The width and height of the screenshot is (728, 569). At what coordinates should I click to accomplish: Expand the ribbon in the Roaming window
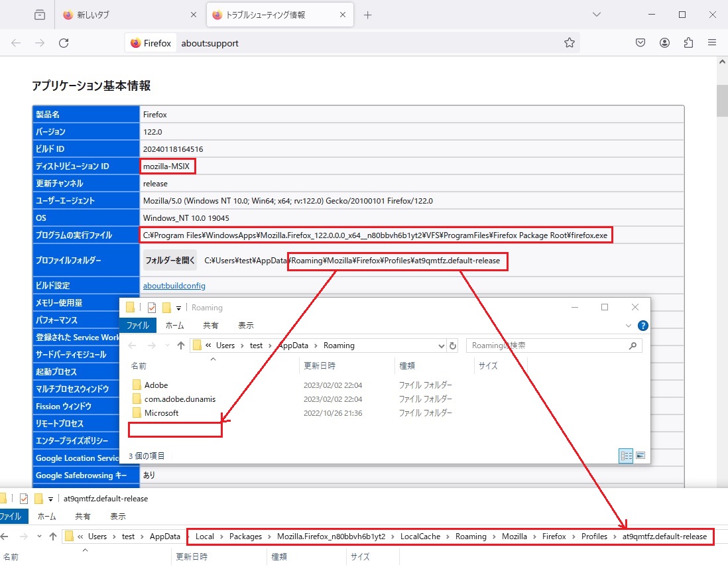(x=629, y=326)
